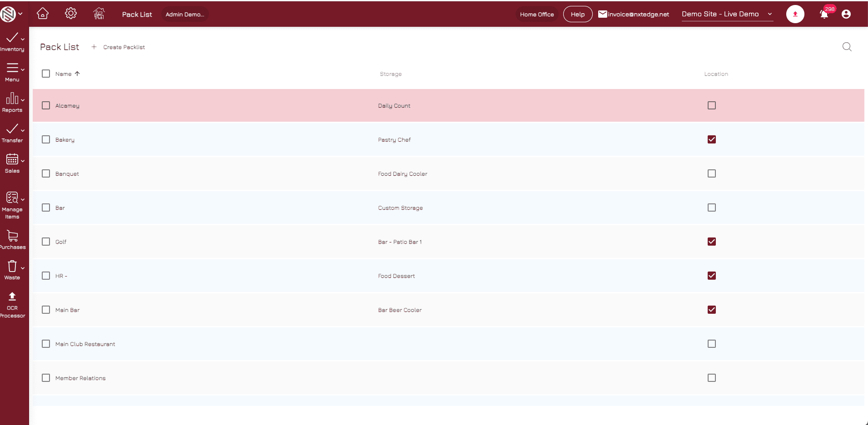Open the Manage Items icon
This screenshot has width=868, height=425.
pos(12,198)
